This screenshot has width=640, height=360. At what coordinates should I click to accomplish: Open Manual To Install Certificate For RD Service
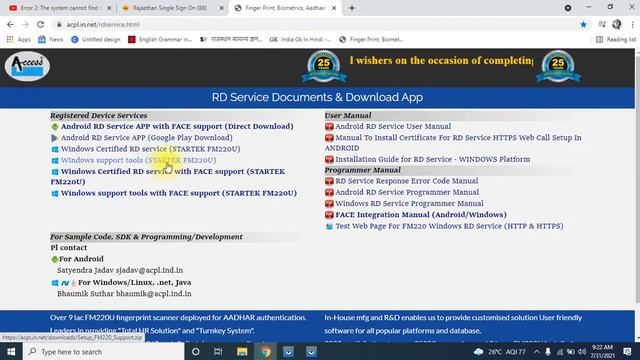pyautogui.click(x=453, y=143)
